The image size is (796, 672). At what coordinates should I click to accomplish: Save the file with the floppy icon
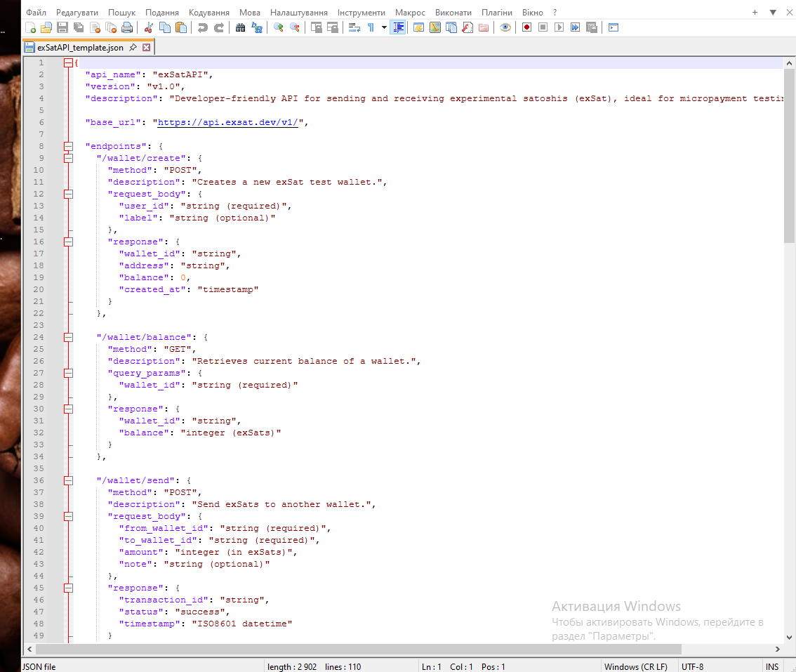62,27
